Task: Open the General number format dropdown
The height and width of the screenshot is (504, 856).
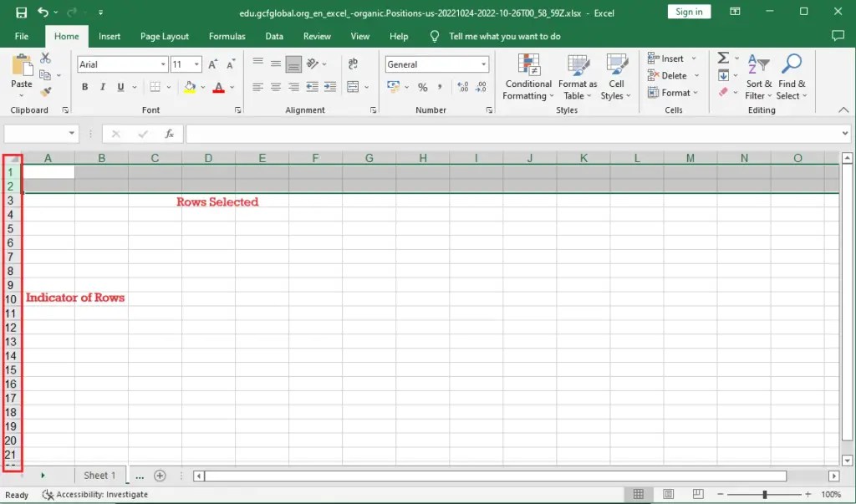Action: pos(484,64)
